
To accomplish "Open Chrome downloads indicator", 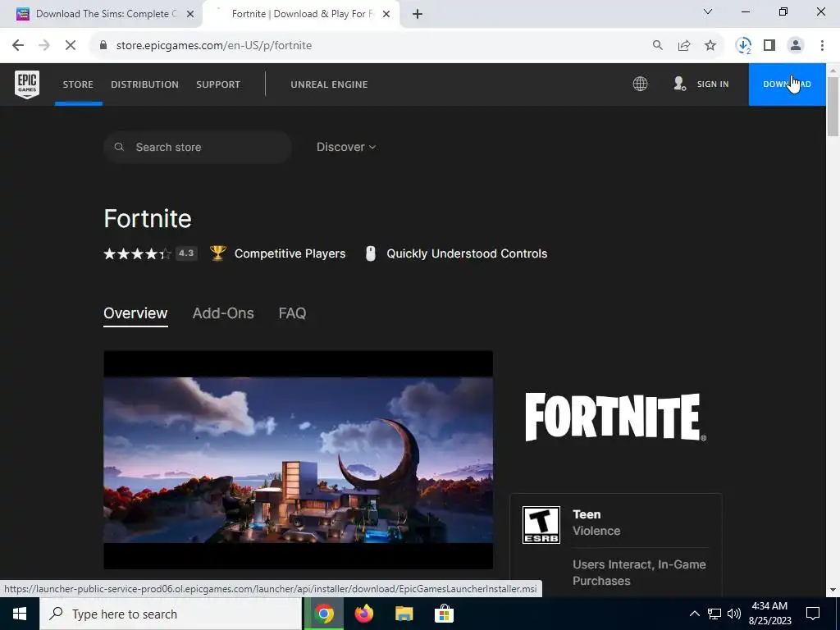I will pos(743,46).
